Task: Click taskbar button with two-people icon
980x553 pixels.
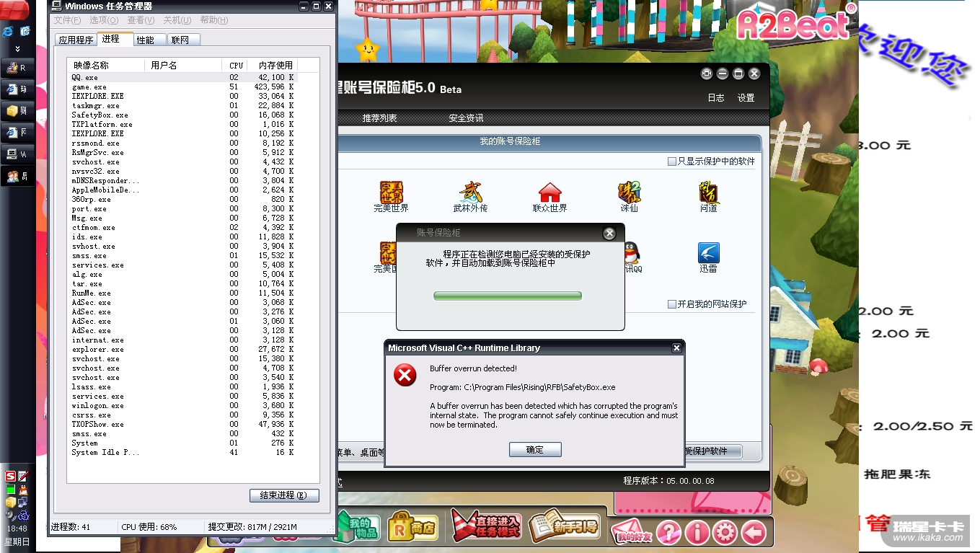Action: tap(18, 176)
